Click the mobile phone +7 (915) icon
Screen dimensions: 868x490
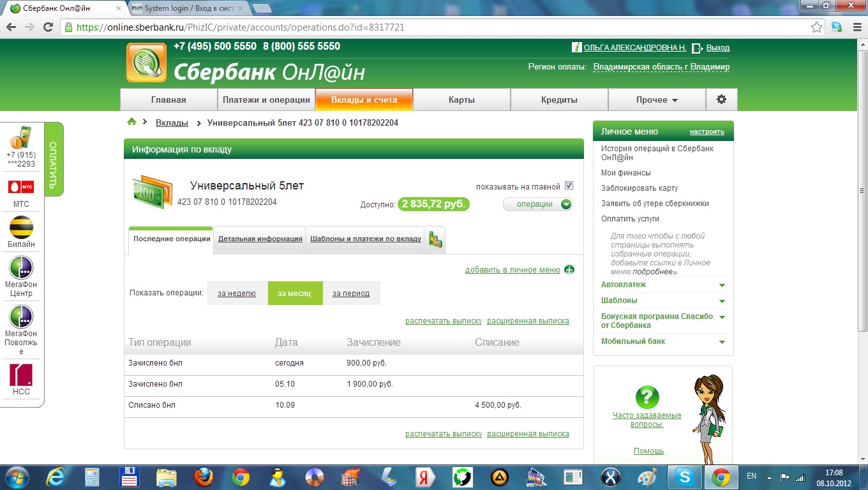(x=21, y=138)
